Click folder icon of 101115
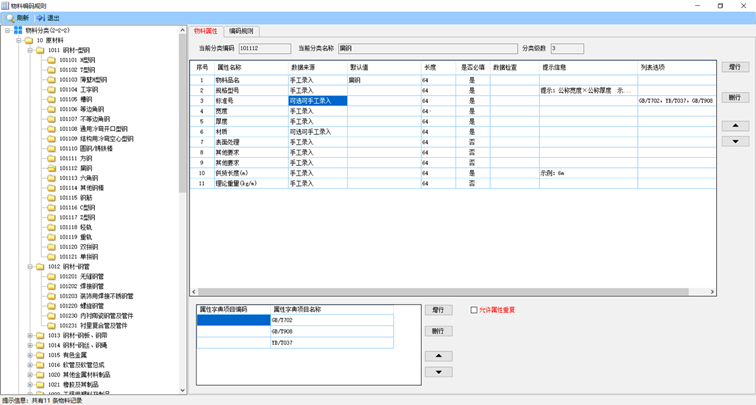Viewport: 756px width, 405px height. [x=52, y=198]
